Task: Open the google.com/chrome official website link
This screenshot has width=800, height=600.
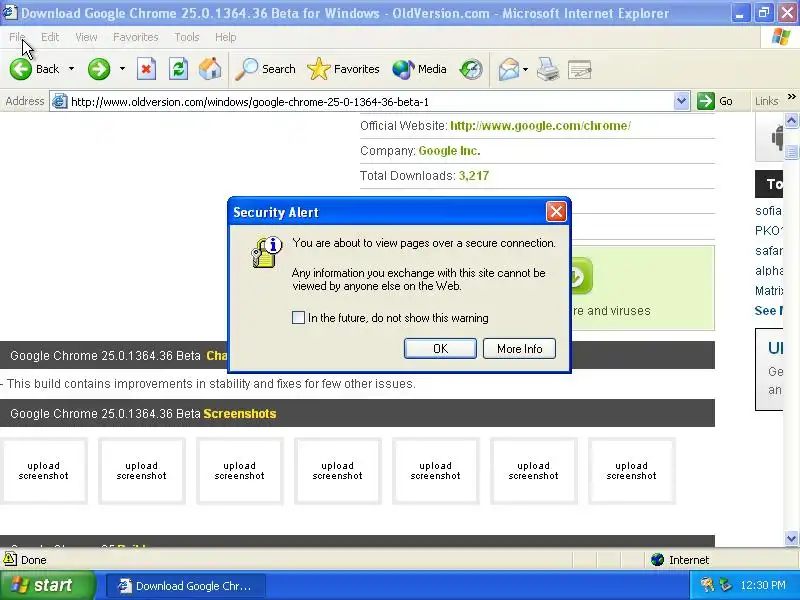Action: tap(540, 126)
